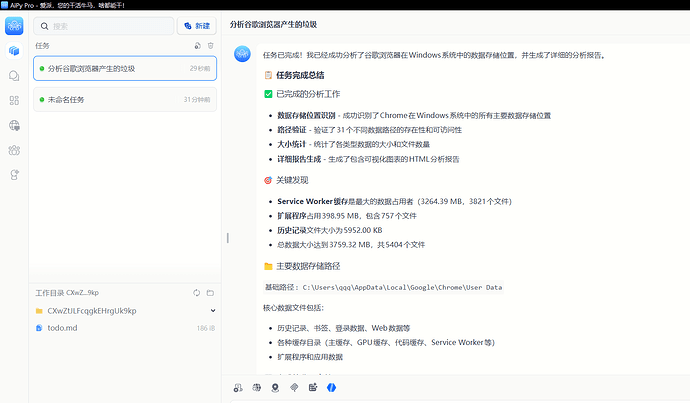
Task: Click the 扩展程序占用398.95 MB bullet
Action: pos(347,216)
